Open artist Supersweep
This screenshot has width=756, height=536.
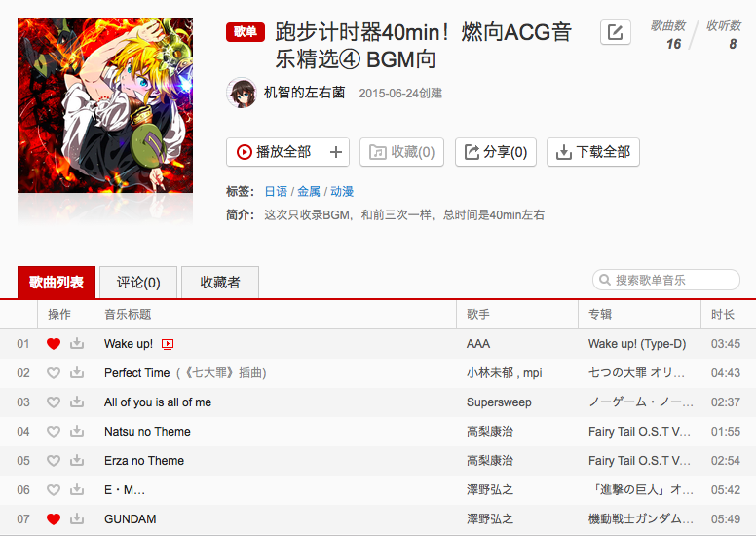coord(499,402)
